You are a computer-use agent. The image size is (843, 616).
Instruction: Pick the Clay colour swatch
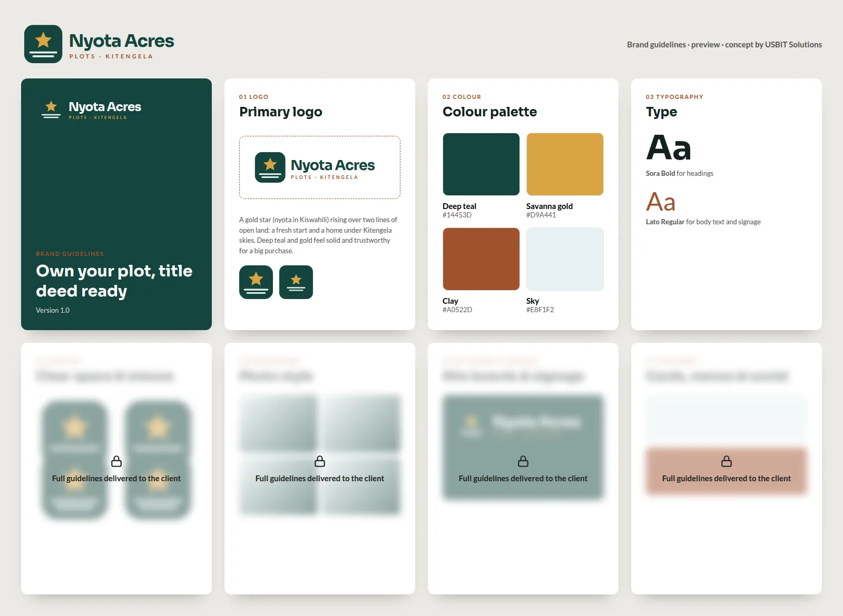click(x=481, y=259)
